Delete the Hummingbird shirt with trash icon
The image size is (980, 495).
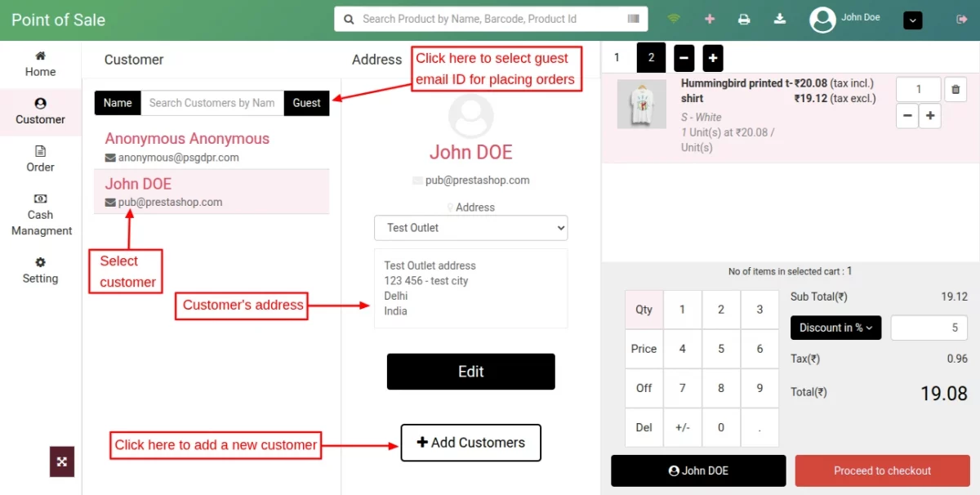point(955,89)
